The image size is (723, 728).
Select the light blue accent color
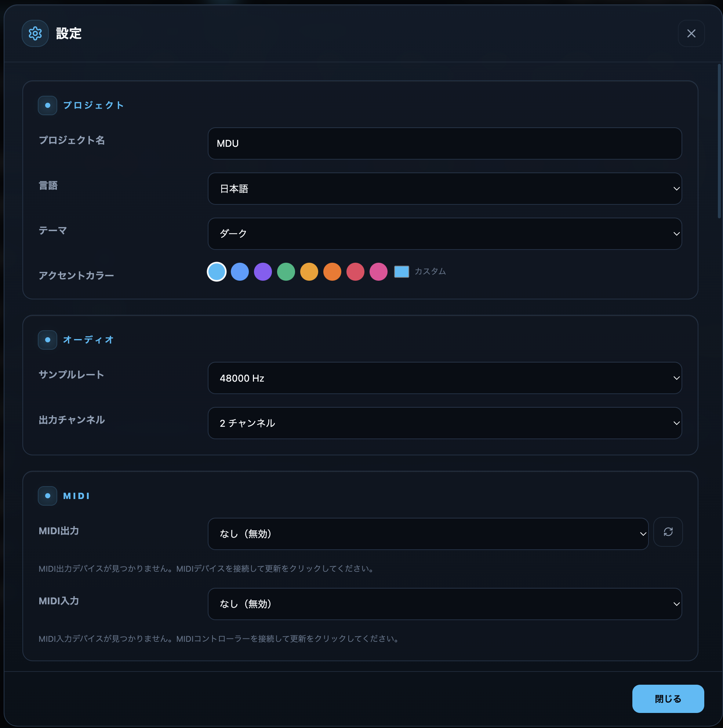217,272
